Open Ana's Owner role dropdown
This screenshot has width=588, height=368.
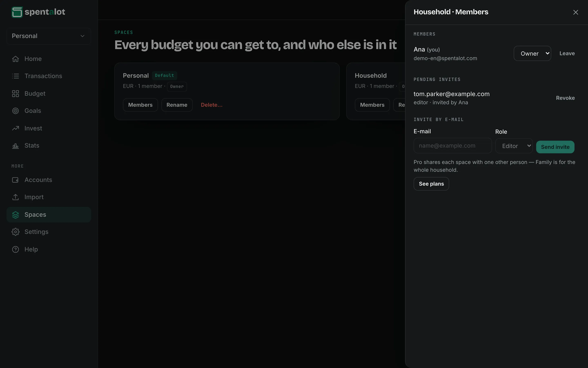pyautogui.click(x=532, y=53)
